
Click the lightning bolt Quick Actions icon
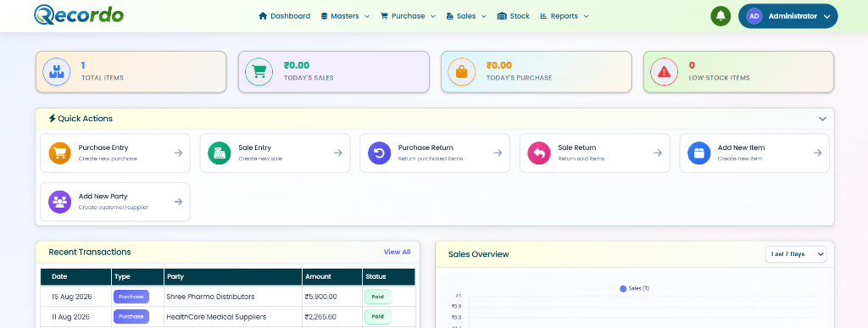(52, 119)
